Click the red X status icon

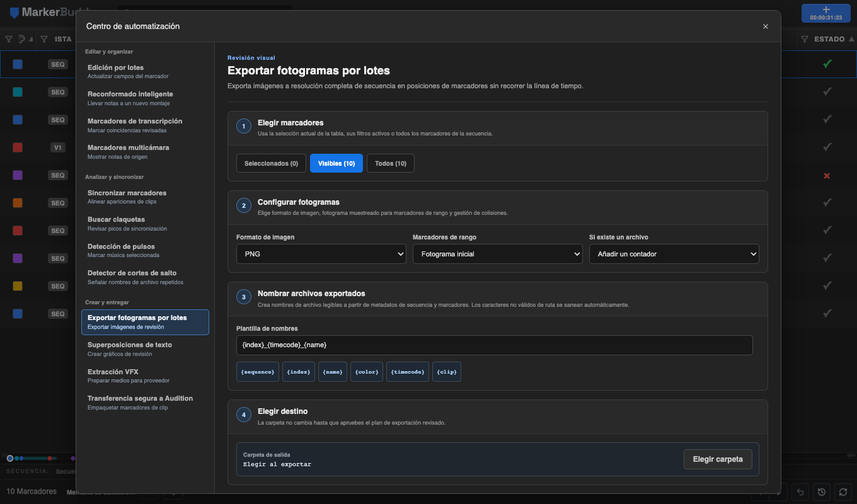click(827, 176)
